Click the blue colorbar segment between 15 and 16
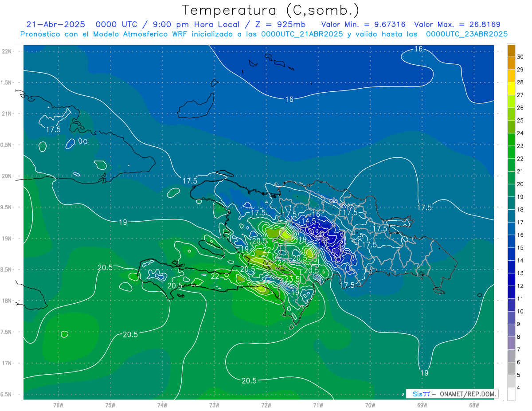532x411 pixels. (x=511, y=241)
